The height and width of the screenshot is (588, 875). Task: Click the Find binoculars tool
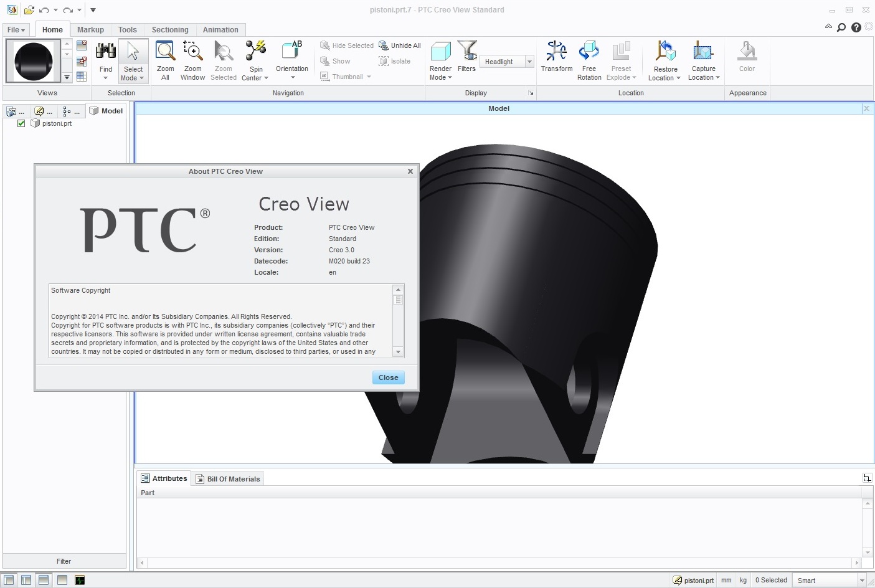(x=105, y=51)
